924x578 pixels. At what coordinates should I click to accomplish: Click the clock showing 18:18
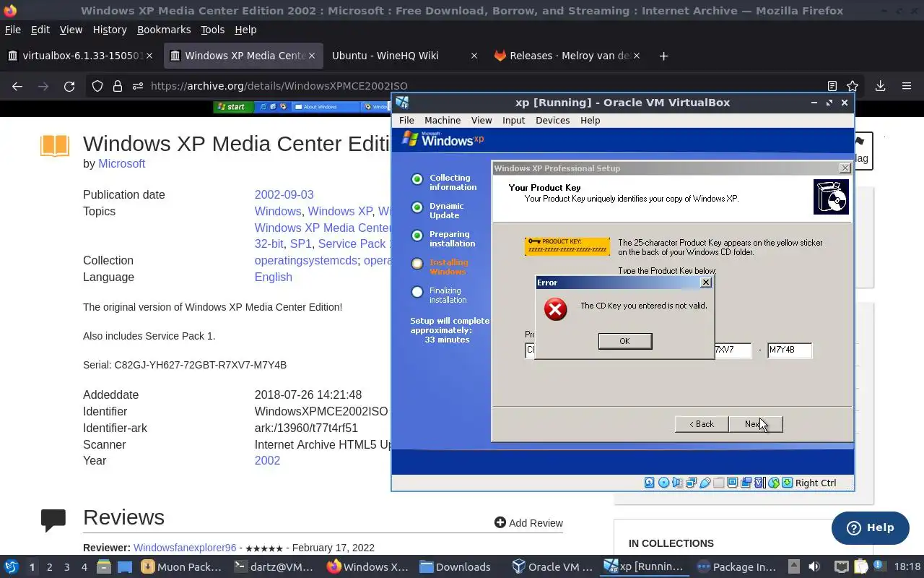(x=907, y=567)
